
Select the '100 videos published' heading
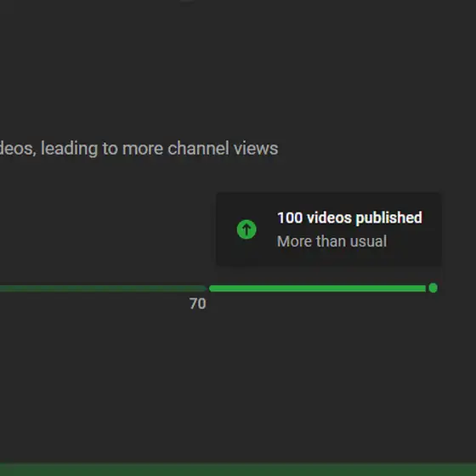click(349, 218)
